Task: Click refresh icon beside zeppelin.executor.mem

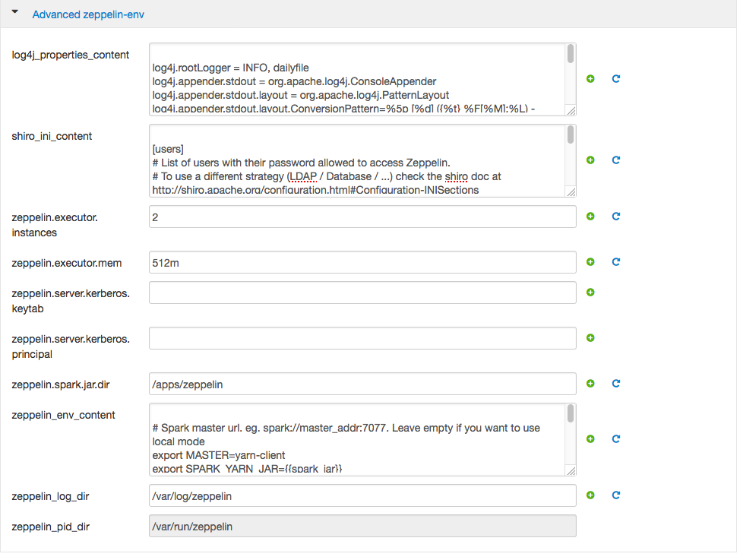Action: 616,262
